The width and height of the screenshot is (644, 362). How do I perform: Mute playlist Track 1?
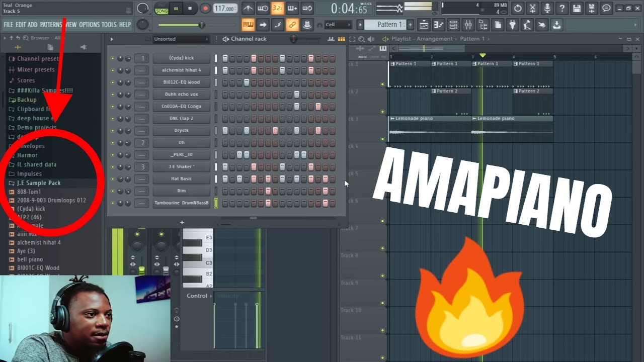(382, 84)
